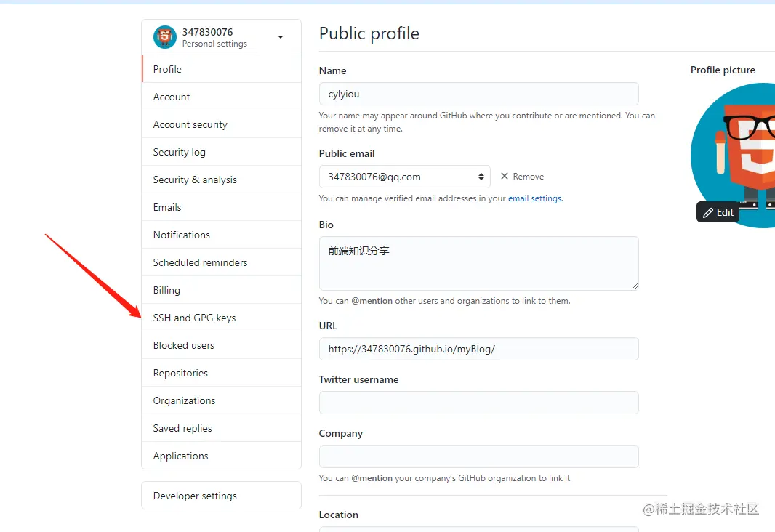The image size is (775, 532).
Task: Expand the account switcher dropdown caret
Action: [280, 37]
